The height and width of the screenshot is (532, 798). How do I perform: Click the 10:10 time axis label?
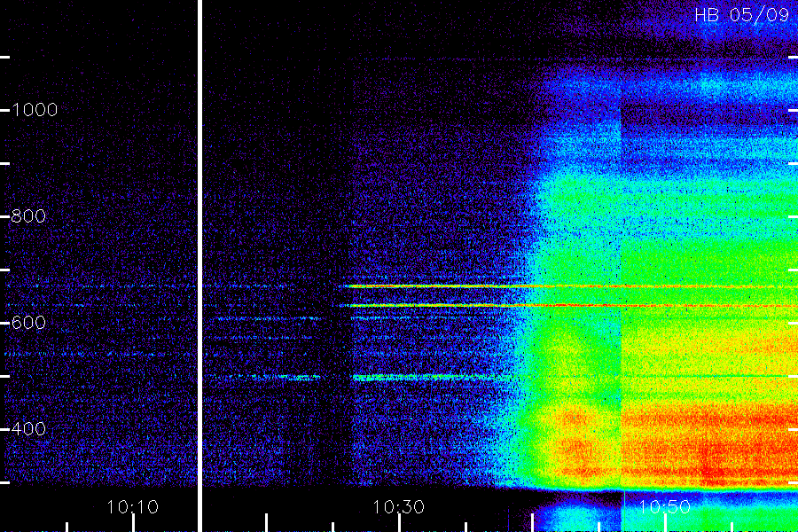coord(133,507)
